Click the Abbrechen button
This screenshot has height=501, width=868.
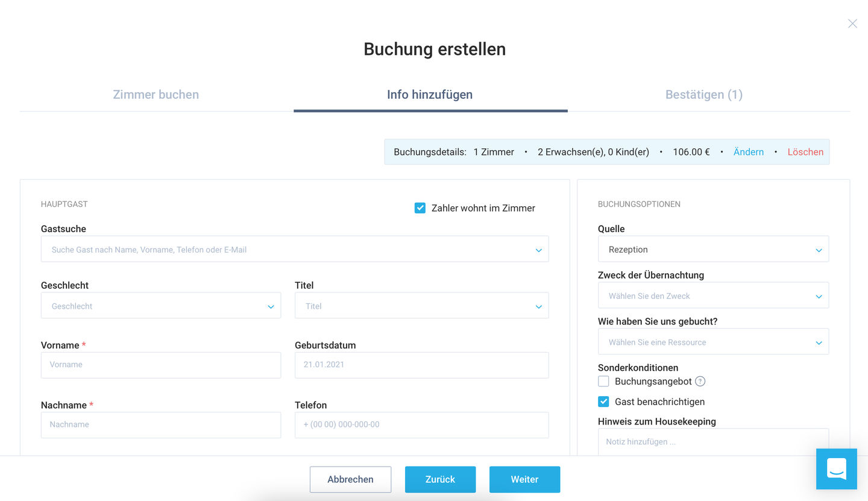coord(350,479)
